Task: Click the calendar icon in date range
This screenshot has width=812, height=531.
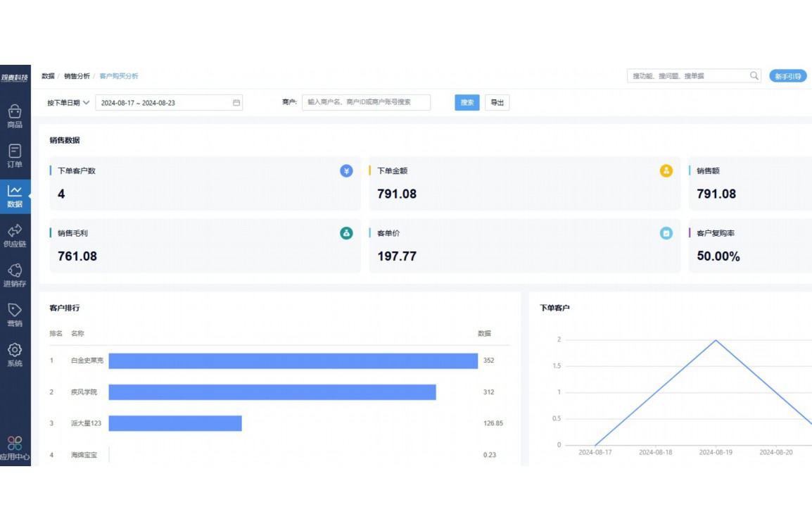Action: [236, 103]
